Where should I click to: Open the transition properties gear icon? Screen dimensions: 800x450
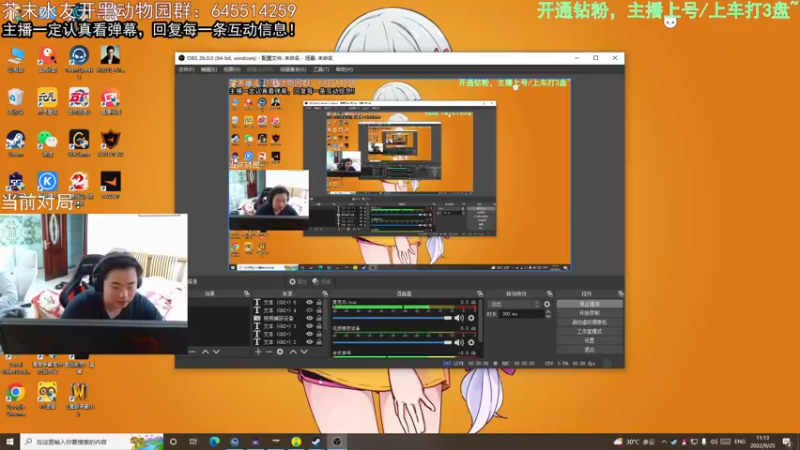547,304
